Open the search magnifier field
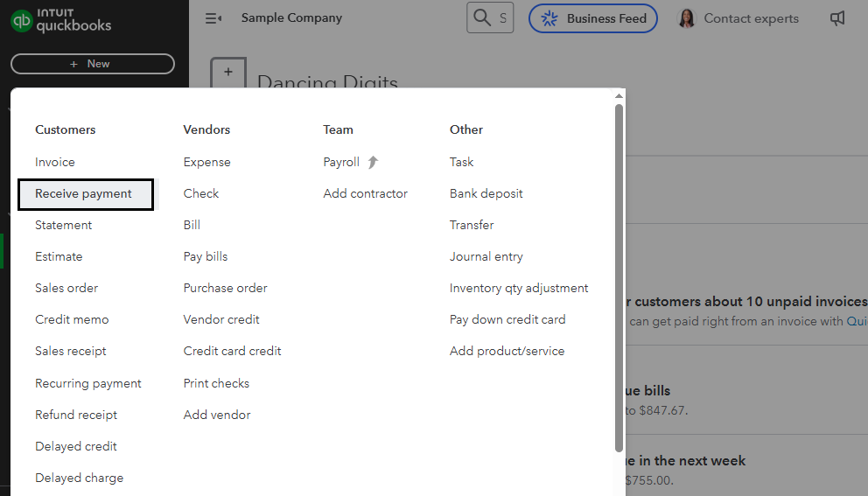 tap(490, 17)
